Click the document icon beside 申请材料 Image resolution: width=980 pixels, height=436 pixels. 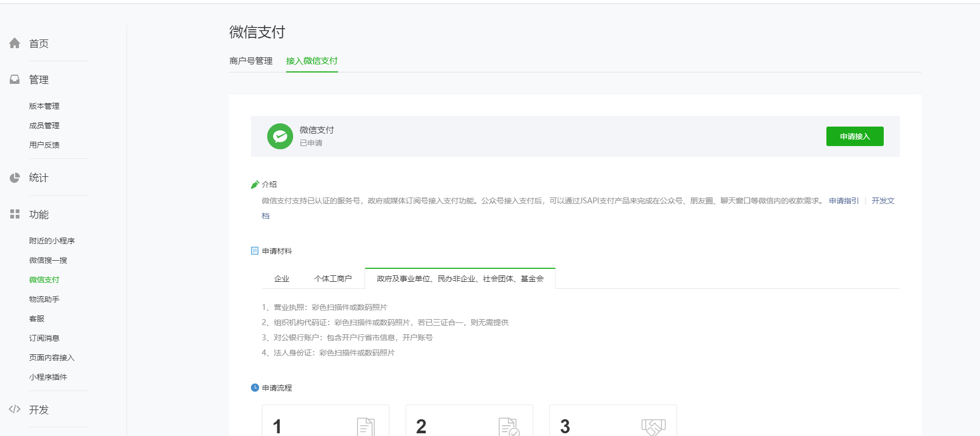(255, 251)
